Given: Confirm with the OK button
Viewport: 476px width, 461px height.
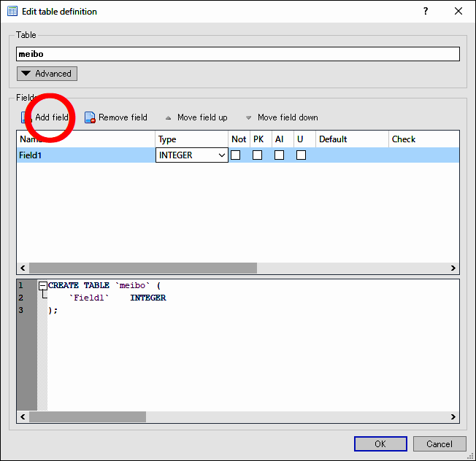Looking at the screenshot, I should coord(380,443).
